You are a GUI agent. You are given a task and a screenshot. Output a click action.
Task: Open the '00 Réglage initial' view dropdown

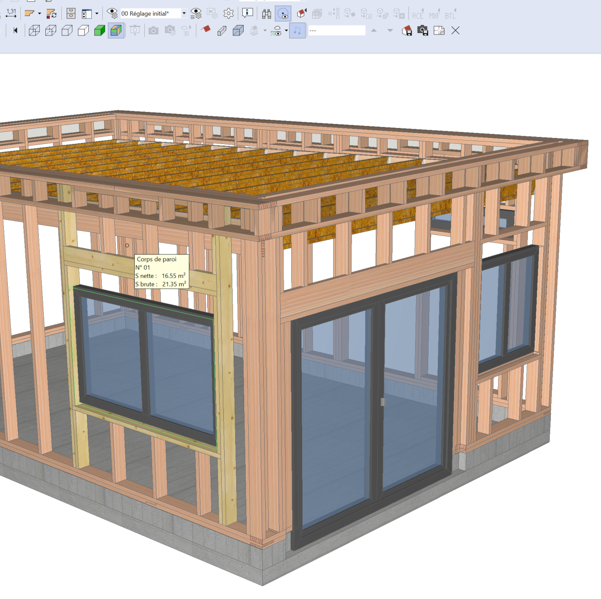tap(184, 14)
